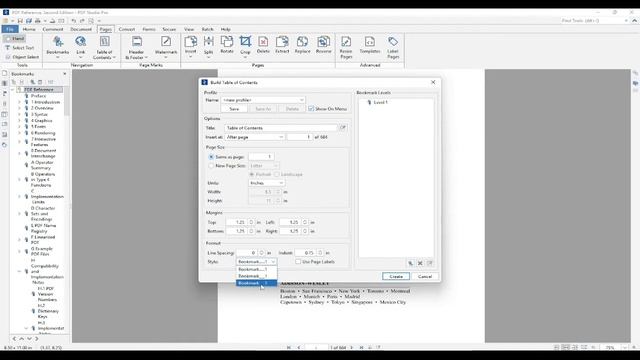Select the New Page Size radio button
640x360 pixels.
[211, 166]
